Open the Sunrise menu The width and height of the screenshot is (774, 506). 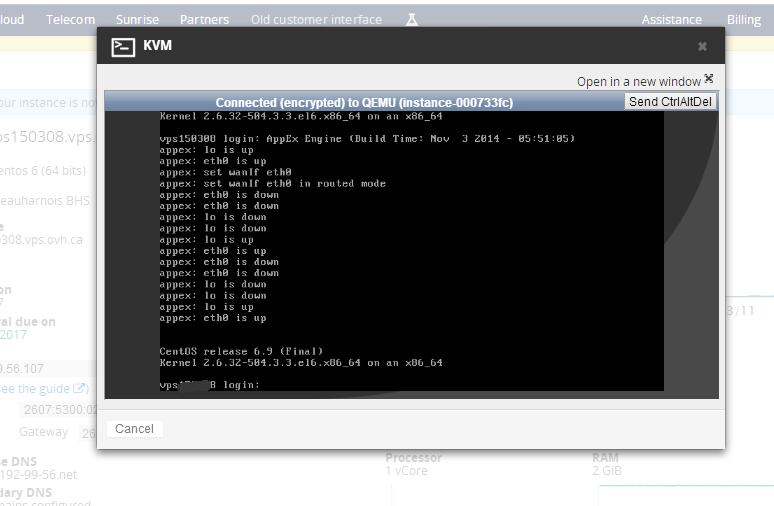click(x=137, y=19)
